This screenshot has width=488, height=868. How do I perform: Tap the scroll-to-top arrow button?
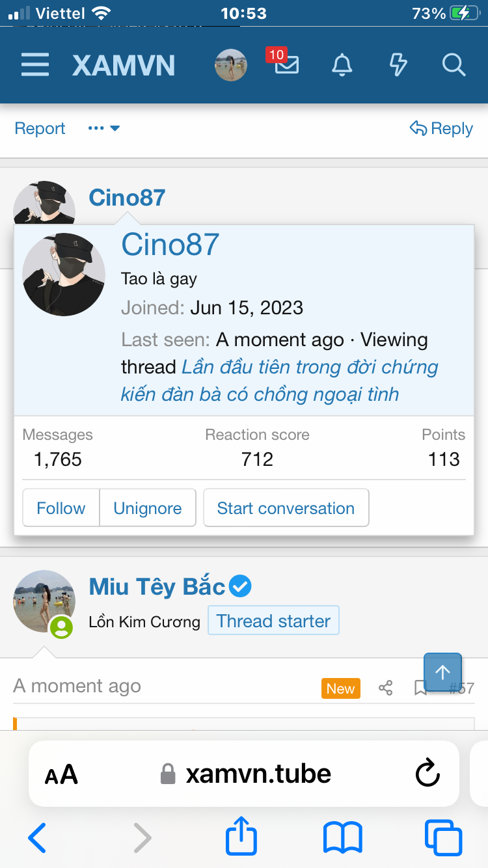tap(442, 672)
